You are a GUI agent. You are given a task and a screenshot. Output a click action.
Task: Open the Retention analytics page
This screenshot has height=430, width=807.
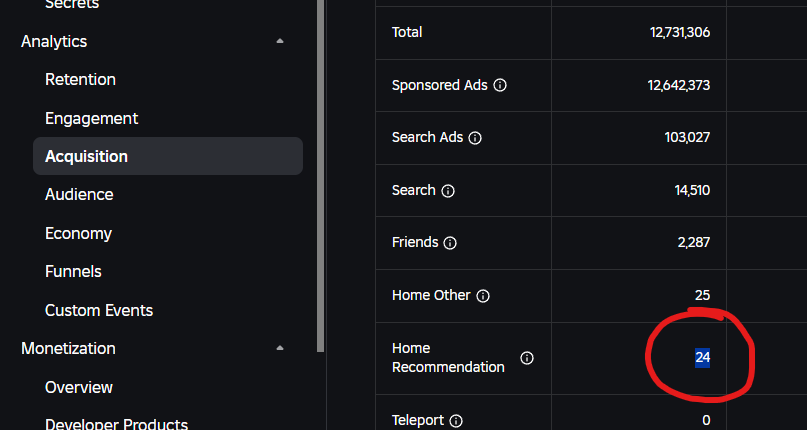pos(80,79)
